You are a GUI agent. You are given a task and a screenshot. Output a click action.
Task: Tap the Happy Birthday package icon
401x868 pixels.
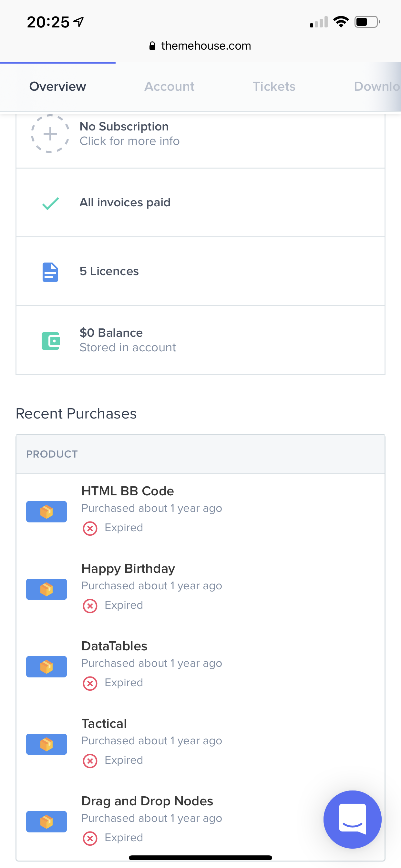(x=46, y=589)
